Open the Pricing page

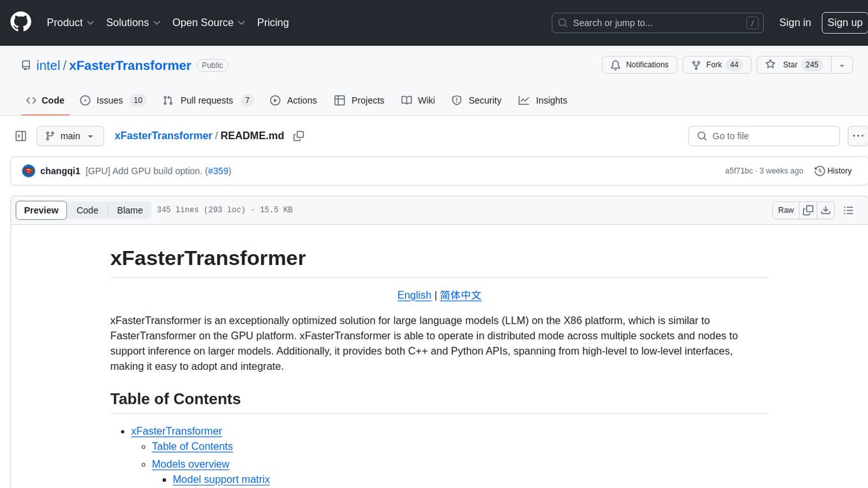tap(273, 22)
